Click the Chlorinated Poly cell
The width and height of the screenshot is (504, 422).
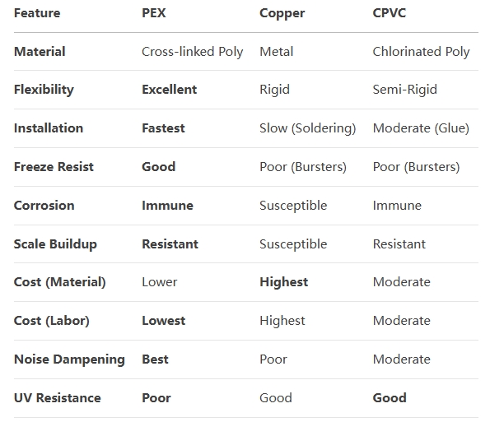[421, 52]
